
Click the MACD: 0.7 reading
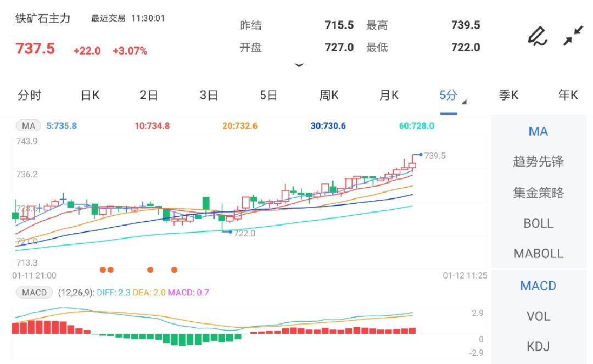[188, 293]
